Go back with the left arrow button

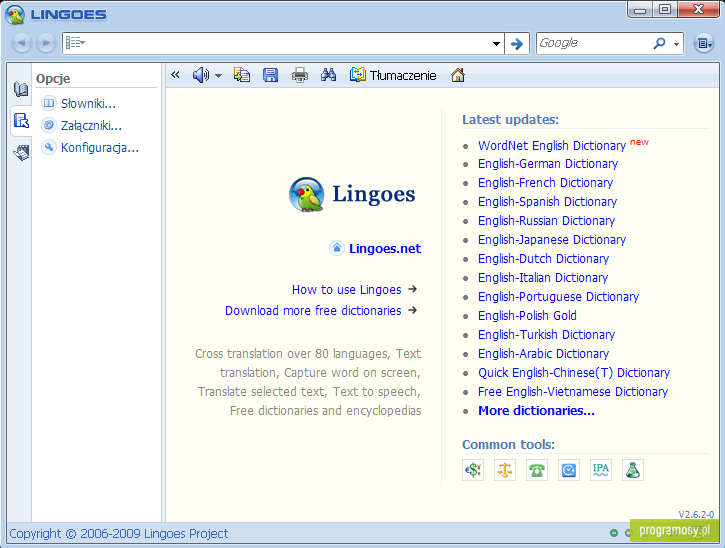(22, 43)
